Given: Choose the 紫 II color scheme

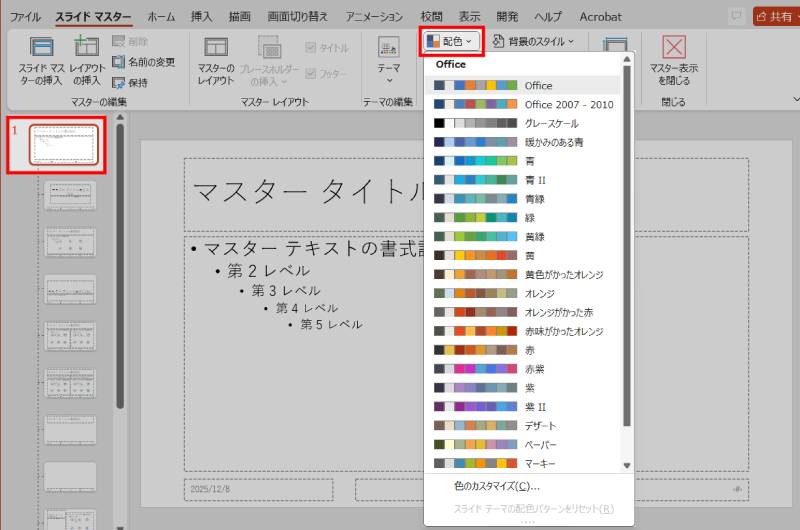Looking at the screenshot, I should tap(522, 407).
